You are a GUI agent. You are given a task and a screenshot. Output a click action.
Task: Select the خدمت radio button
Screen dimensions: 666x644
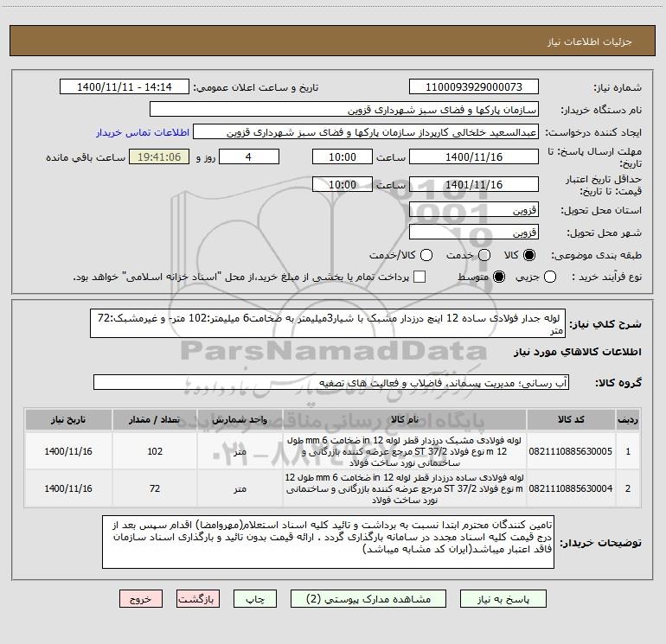[x=484, y=255]
